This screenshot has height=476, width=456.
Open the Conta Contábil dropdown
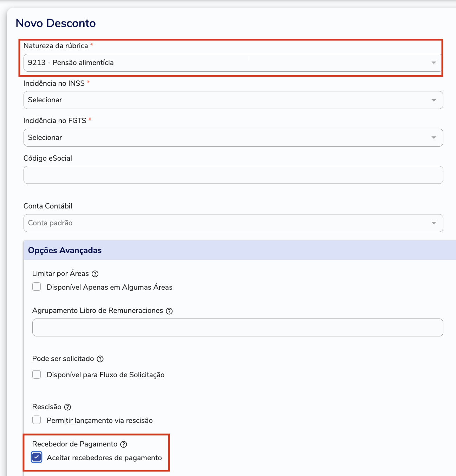(233, 223)
